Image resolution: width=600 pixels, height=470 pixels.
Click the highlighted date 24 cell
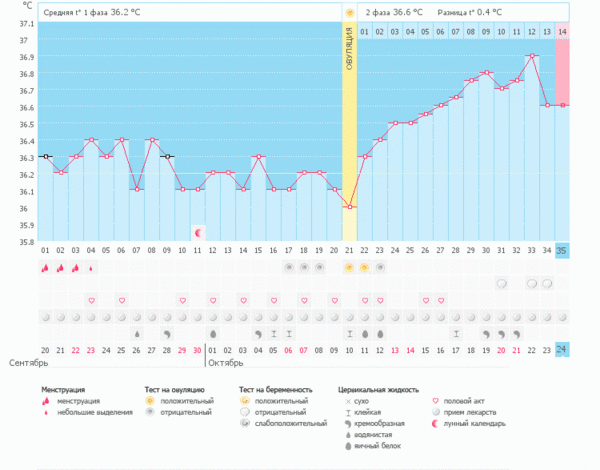563,349
